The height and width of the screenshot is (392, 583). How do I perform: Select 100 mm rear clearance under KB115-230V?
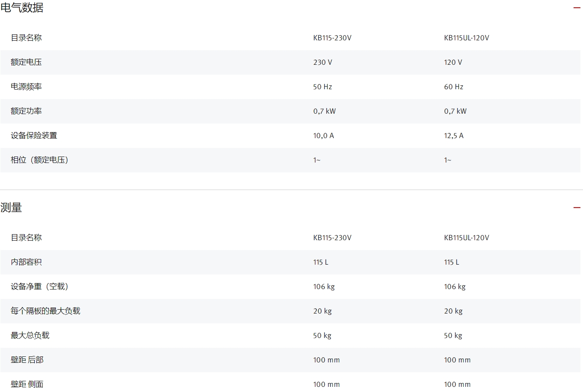pyautogui.click(x=326, y=360)
